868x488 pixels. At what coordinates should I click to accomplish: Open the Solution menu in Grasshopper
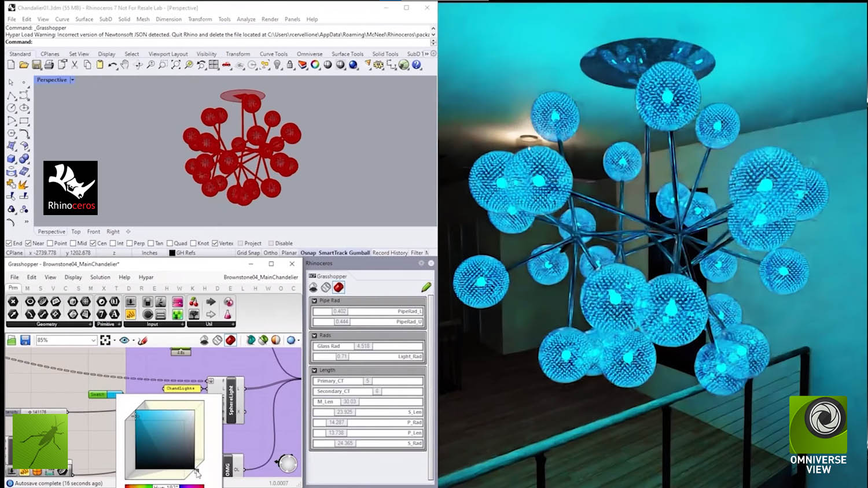(x=100, y=277)
